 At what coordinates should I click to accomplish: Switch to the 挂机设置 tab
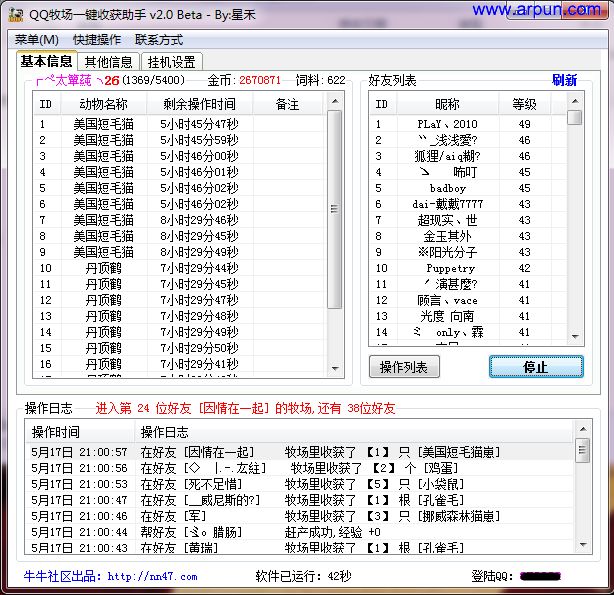(172, 62)
